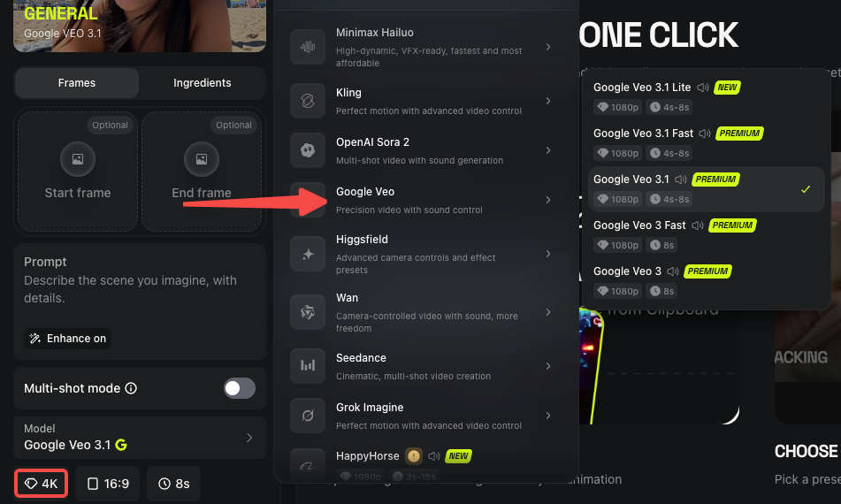Click the 8s duration button
This screenshot has height=504, width=841.
pos(174,484)
